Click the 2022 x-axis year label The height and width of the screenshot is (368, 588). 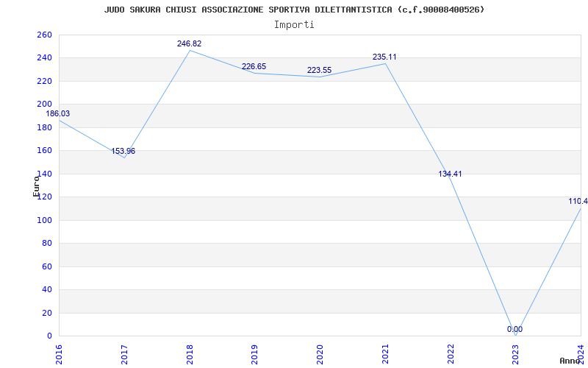coord(451,353)
